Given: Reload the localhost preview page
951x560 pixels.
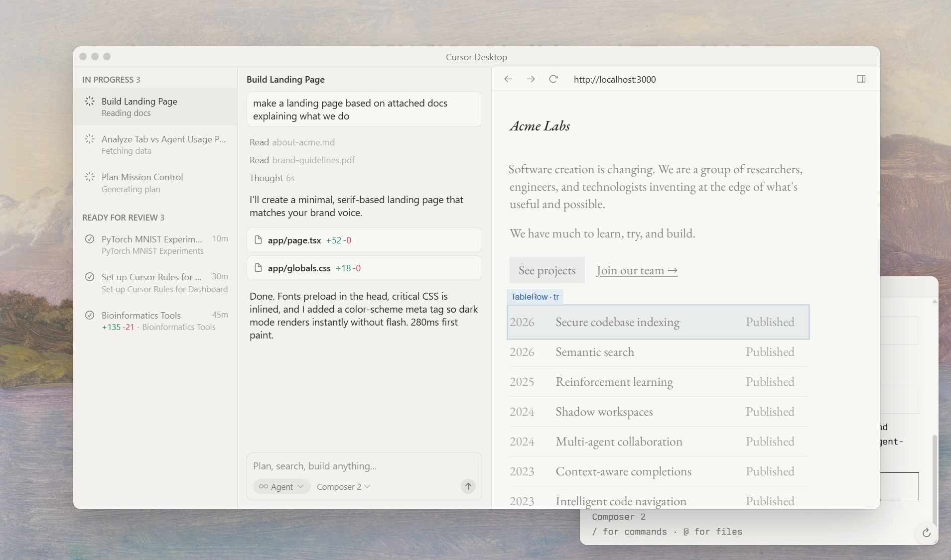Looking at the screenshot, I should pyautogui.click(x=553, y=79).
